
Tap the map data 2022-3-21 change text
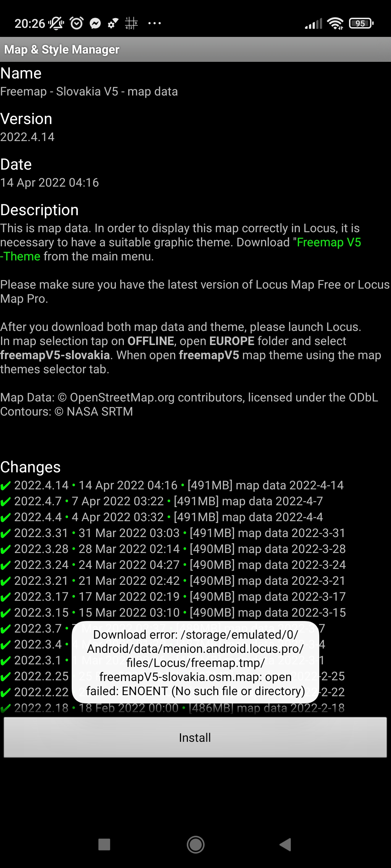(291, 581)
